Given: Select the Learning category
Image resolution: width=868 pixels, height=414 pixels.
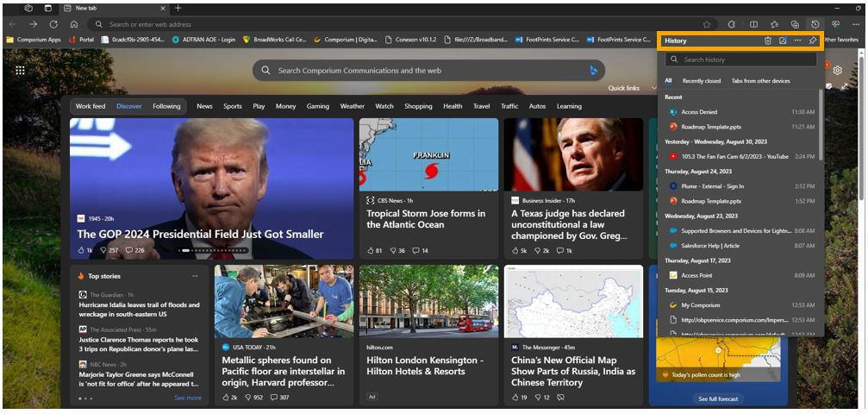Looking at the screenshot, I should coord(569,106).
